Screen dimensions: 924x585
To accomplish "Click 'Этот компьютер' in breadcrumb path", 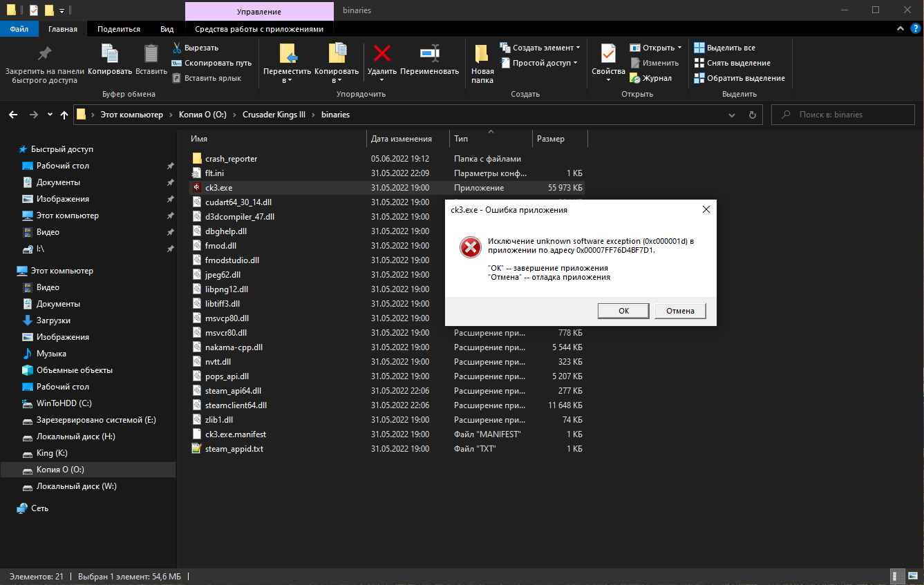I will [131, 115].
